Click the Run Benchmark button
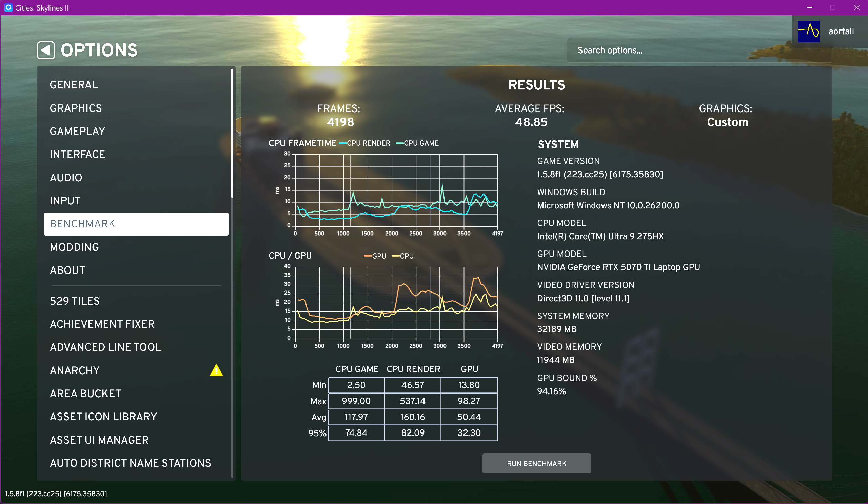Screen dimensions: 868x504 (x=536, y=463)
